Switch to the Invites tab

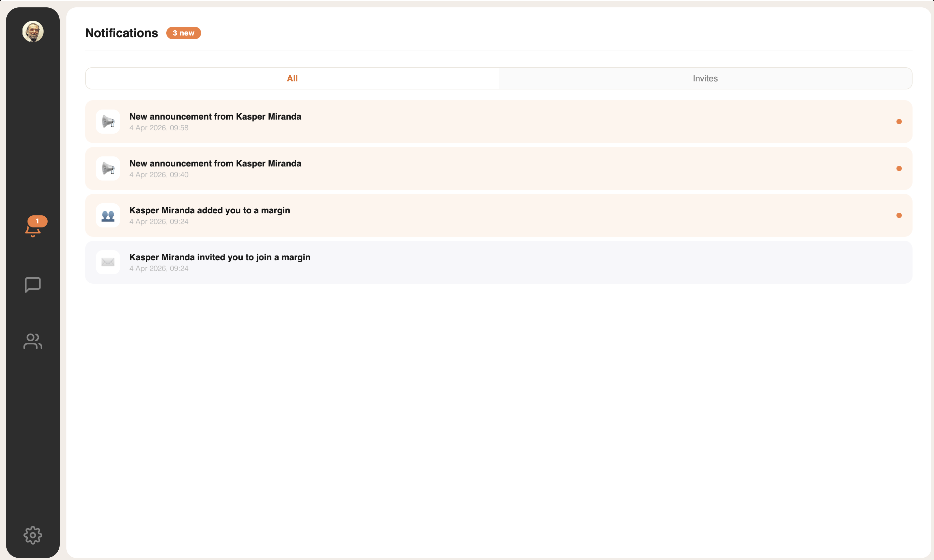[x=705, y=78]
